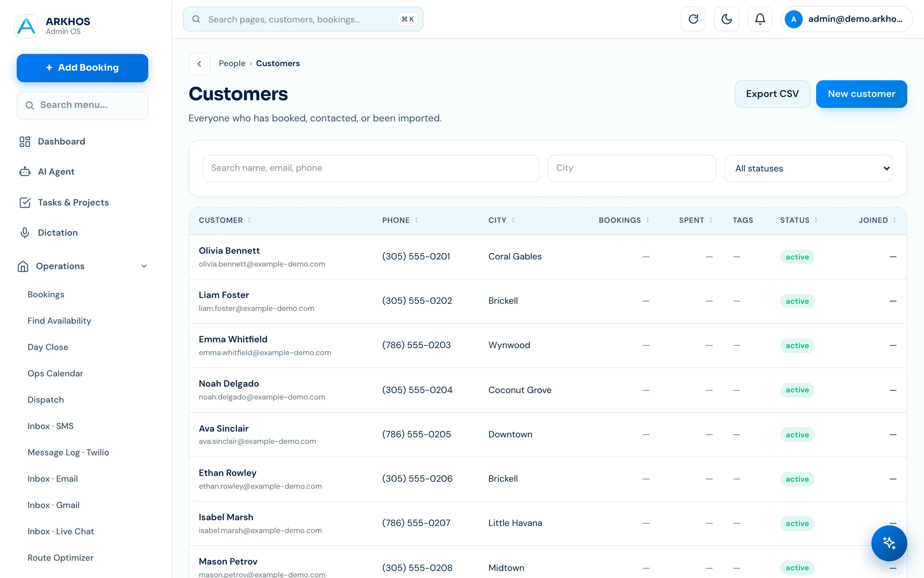
Task: Open Route Optimizer
Action: 60,558
